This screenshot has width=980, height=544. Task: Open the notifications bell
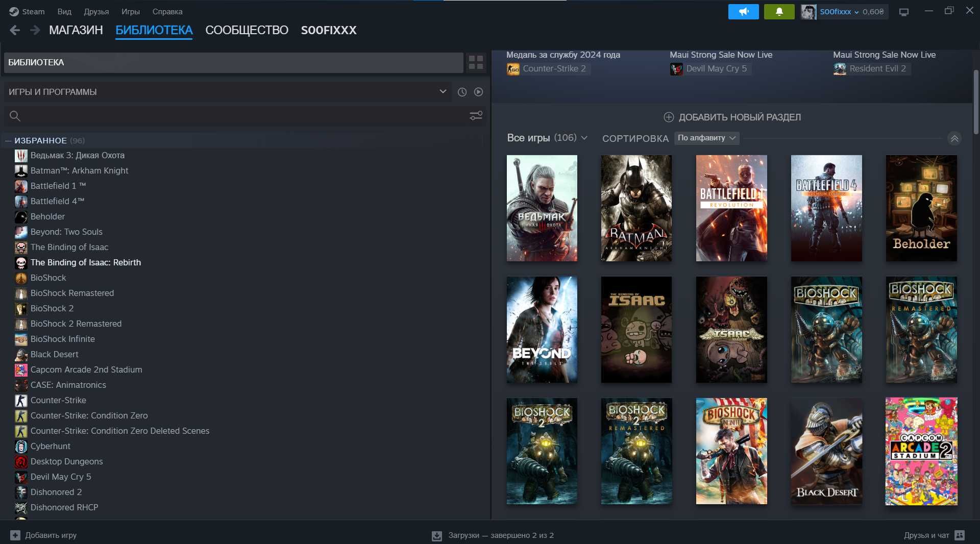(779, 12)
